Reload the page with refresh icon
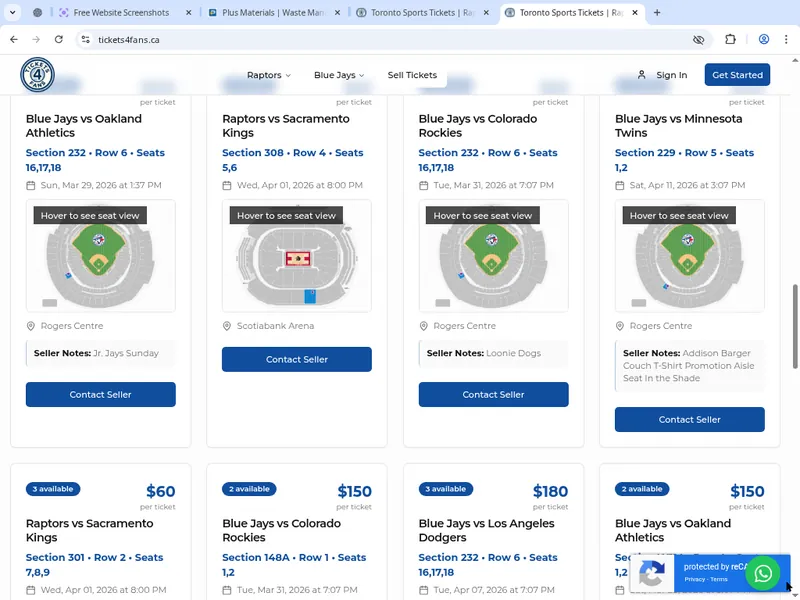The height and width of the screenshot is (600, 800). tap(59, 39)
